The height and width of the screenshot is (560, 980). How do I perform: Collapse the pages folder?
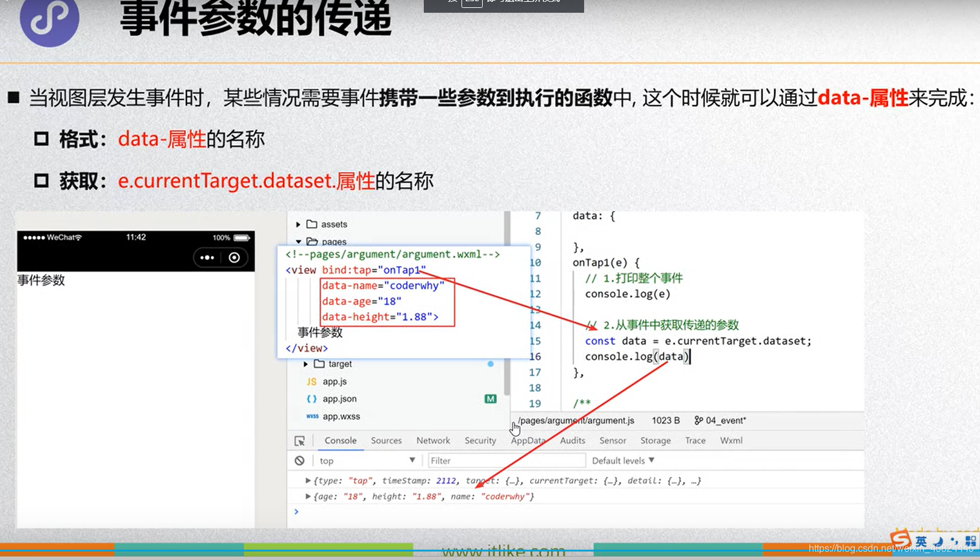pyautogui.click(x=298, y=241)
